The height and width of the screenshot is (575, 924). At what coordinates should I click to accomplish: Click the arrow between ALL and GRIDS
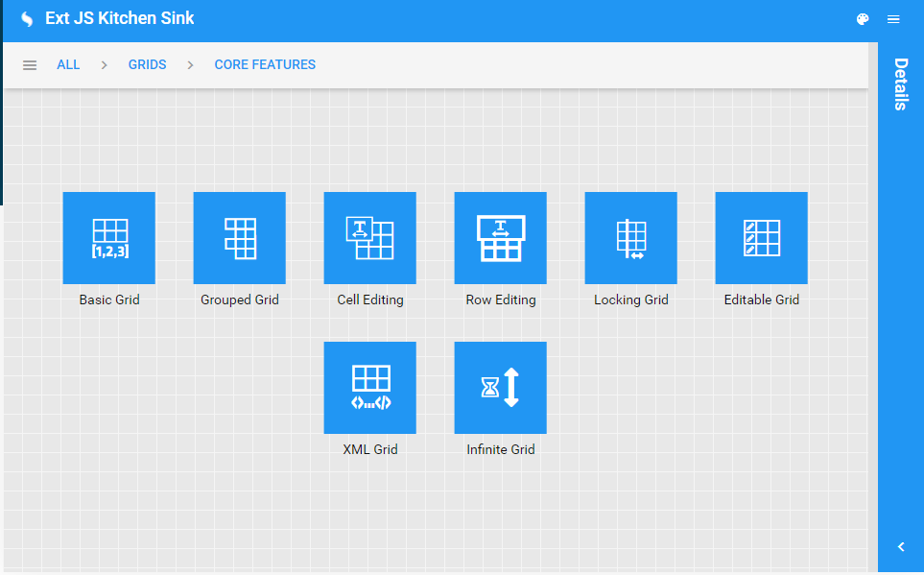tap(105, 65)
